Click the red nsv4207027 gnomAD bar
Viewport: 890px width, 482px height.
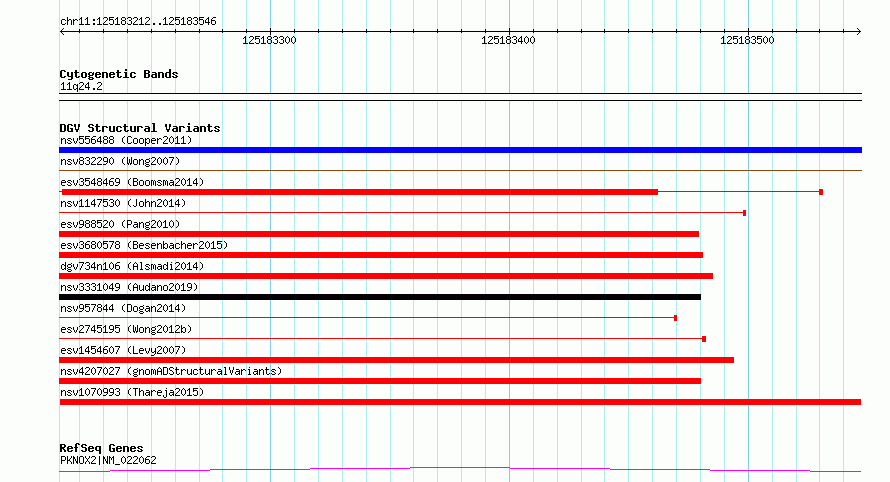coord(380,381)
